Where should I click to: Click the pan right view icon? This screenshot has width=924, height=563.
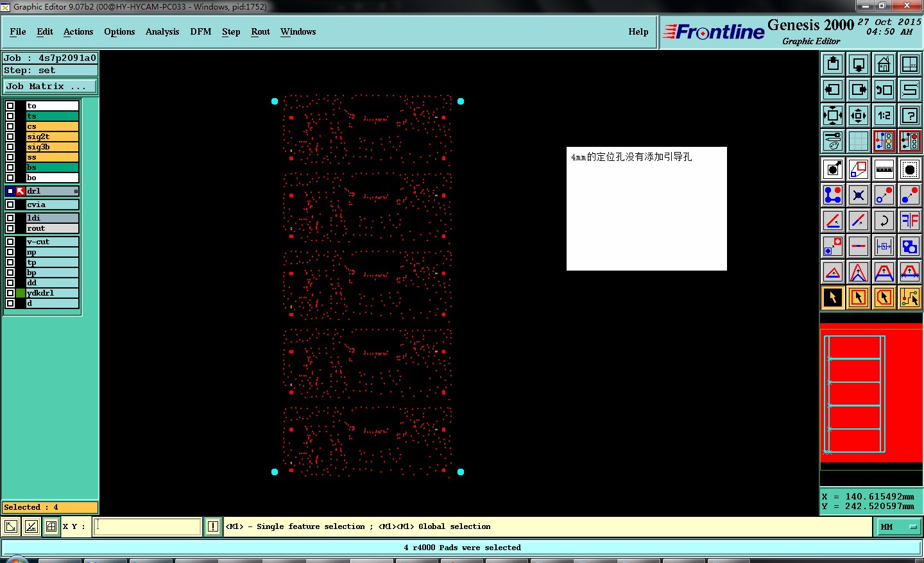tap(859, 90)
